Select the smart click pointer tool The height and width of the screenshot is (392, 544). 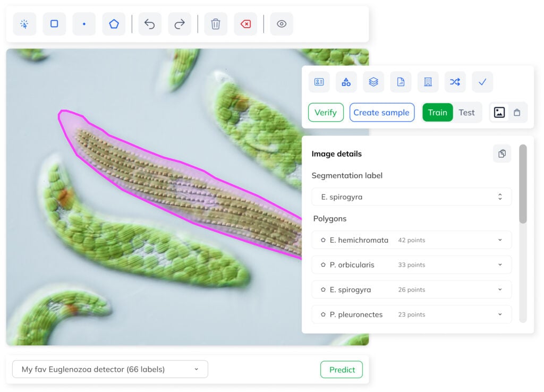pos(24,24)
